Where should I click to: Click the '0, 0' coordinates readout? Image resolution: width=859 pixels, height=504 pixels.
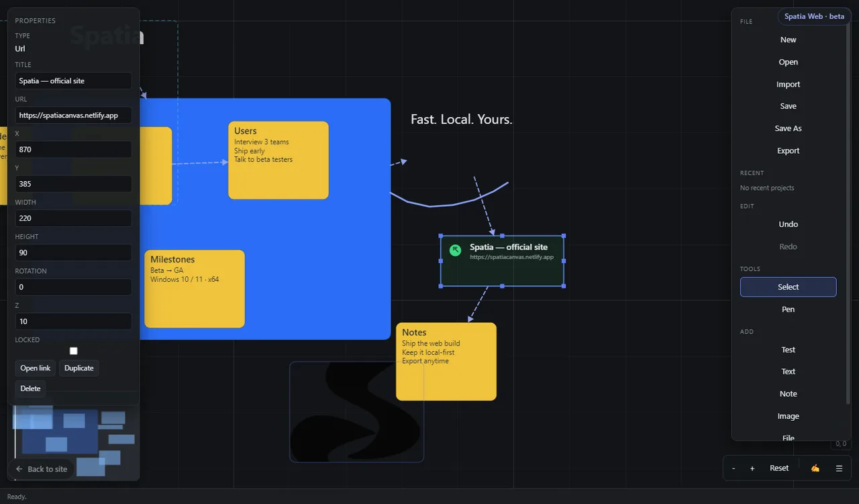point(840,444)
